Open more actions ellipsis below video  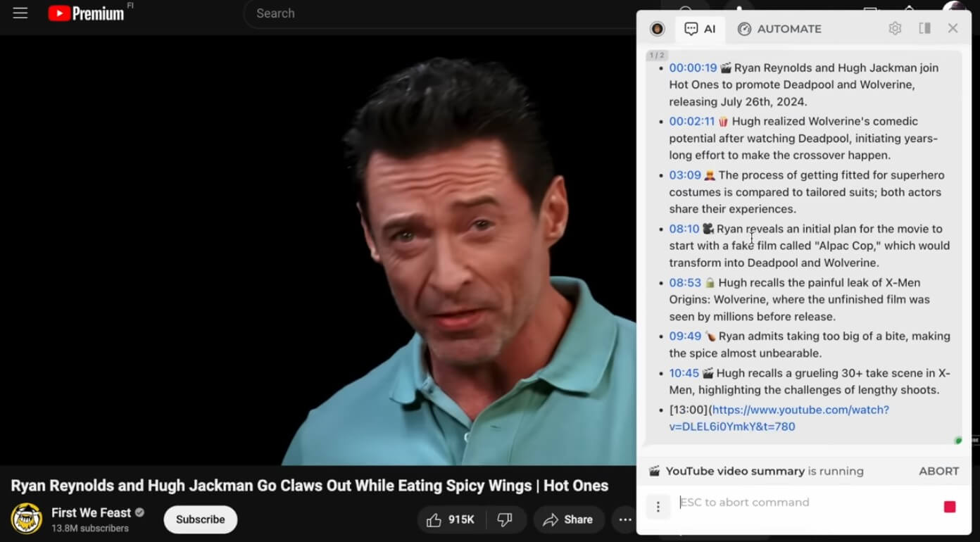coord(625,519)
